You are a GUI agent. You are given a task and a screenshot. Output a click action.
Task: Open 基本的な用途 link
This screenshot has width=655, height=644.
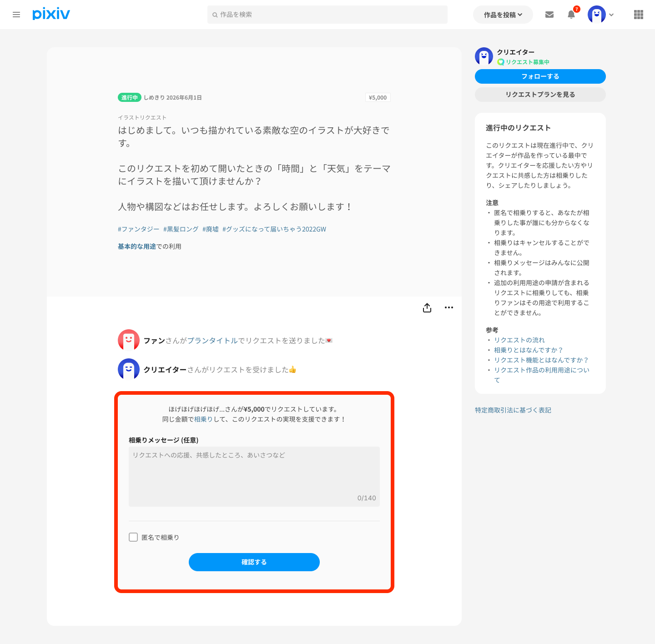point(137,247)
